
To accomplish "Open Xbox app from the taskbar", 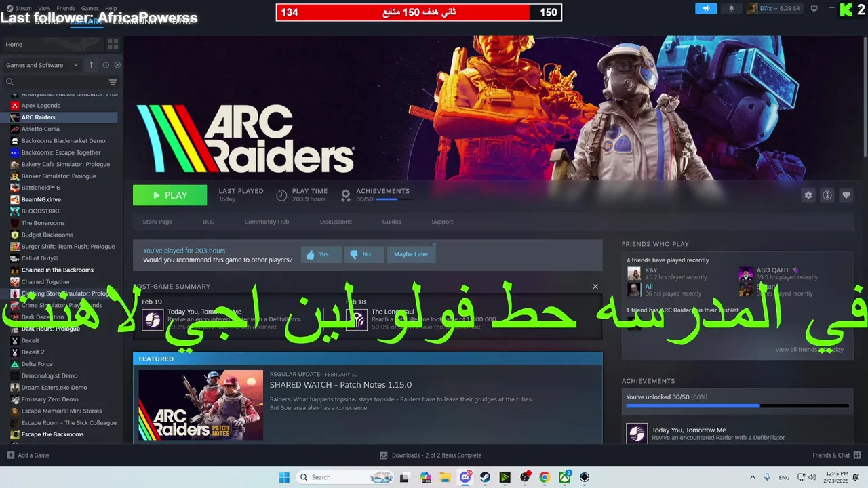I will [564, 477].
